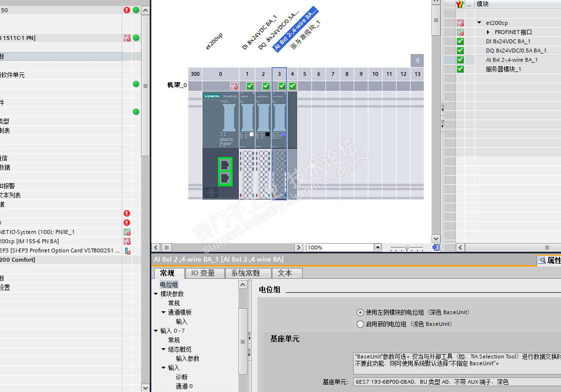Click the green check for DI 8x24VDC BA_1
Viewport: 561px width, 392px height.
460,41
